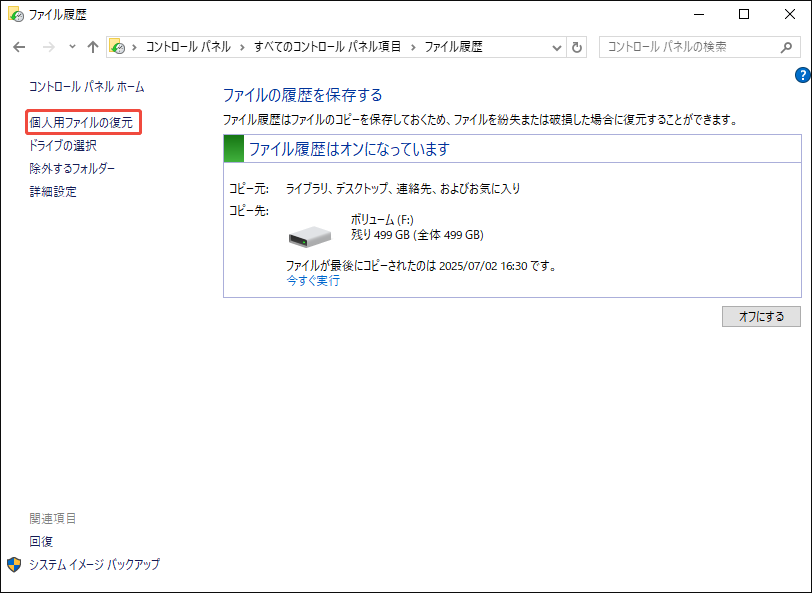This screenshot has width=812, height=593.
Task: Open 個人用ファイルの復元 link
Action: pos(81,123)
